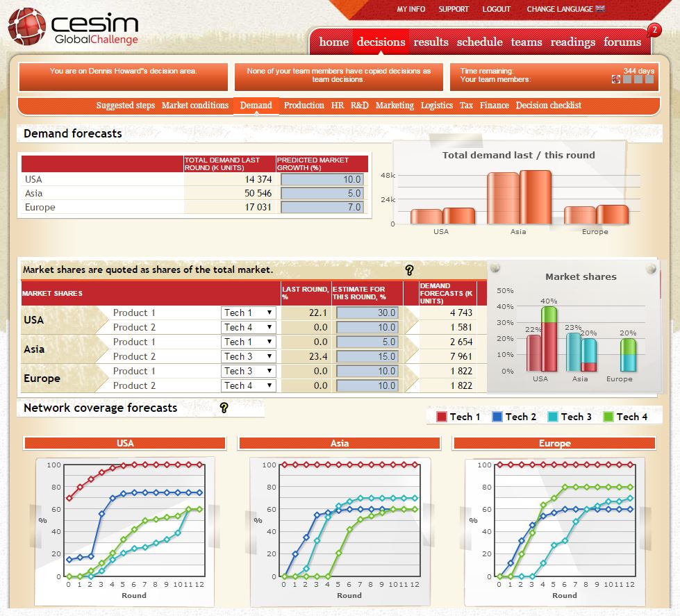The width and height of the screenshot is (680, 616).
Task: Open USA Product 1 technology dropdown
Action: tap(249, 313)
